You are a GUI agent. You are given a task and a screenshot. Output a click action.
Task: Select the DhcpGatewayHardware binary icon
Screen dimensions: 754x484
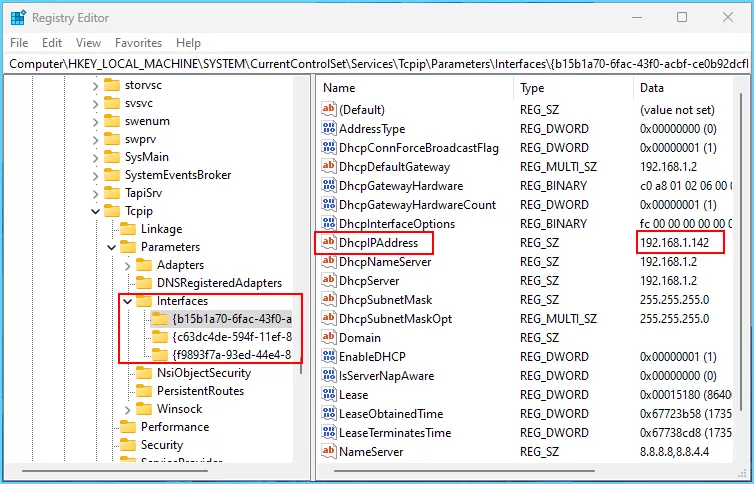coord(329,185)
